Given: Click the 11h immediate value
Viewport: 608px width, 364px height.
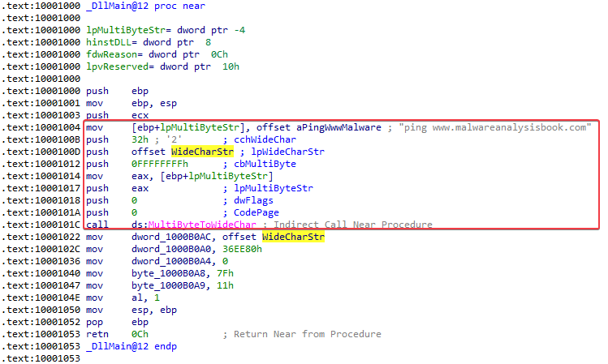Looking at the screenshot, I should coord(226,286).
